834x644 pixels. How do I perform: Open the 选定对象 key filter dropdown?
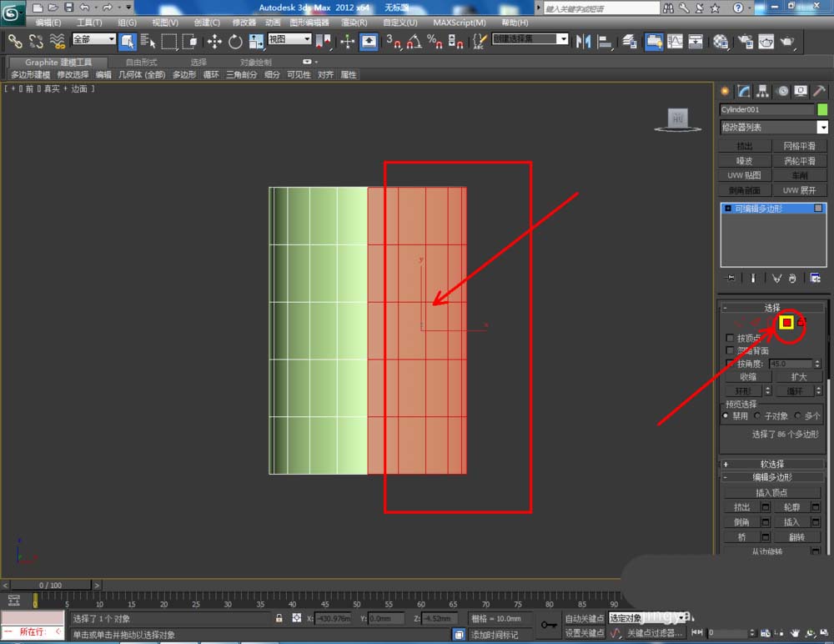647,618
